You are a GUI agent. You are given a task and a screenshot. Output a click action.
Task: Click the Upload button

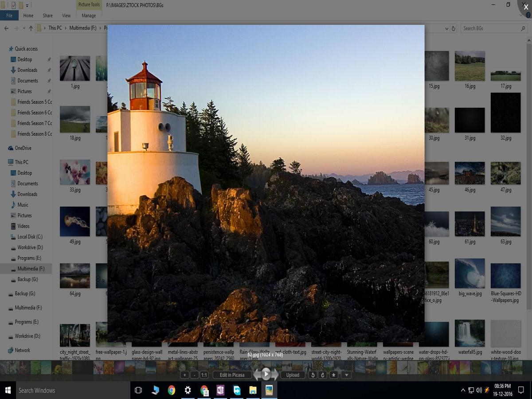point(293,375)
